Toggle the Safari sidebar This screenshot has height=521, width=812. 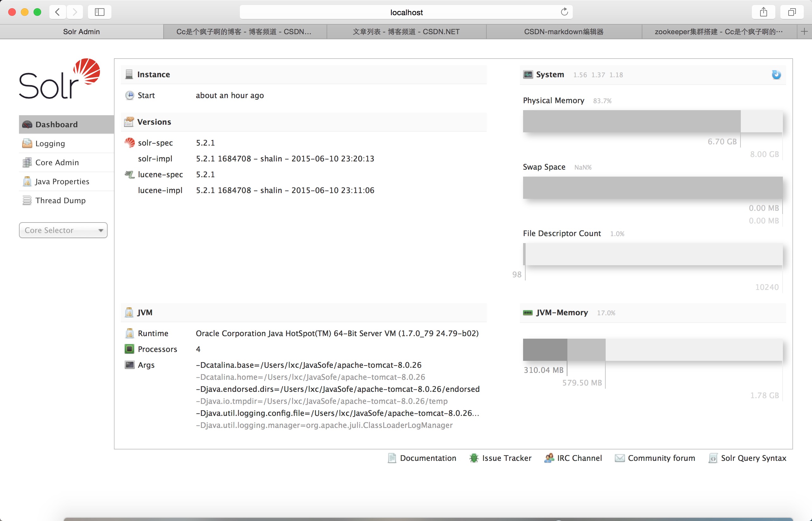(99, 12)
